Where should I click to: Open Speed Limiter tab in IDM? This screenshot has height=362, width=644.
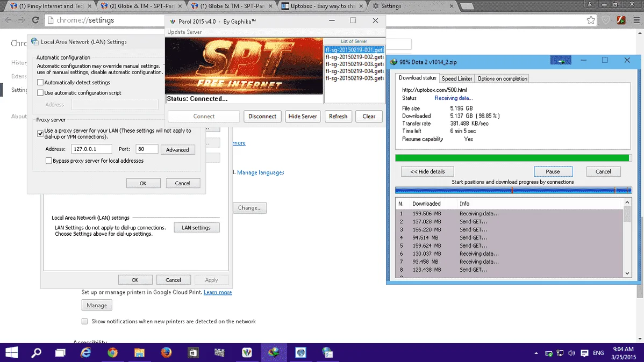click(x=457, y=78)
